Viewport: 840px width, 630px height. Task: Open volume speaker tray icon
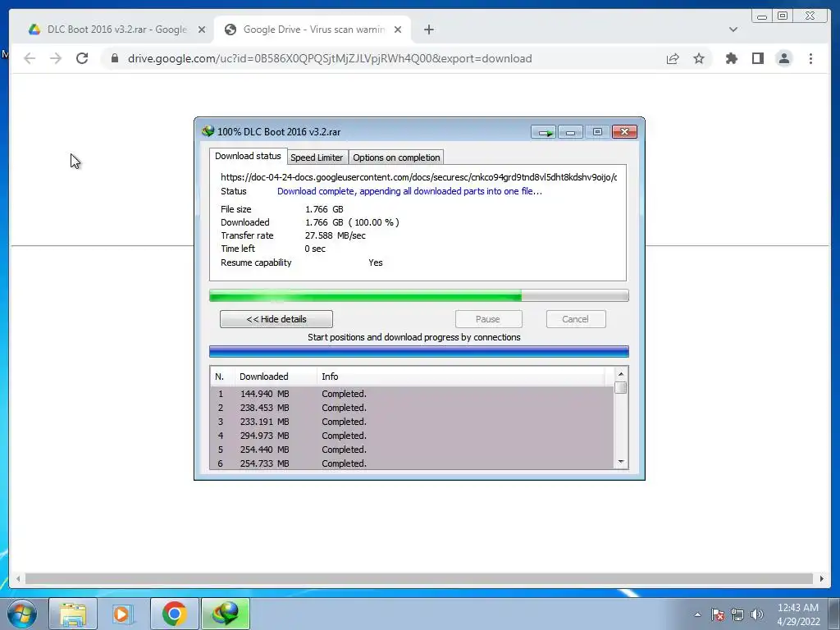coord(757,614)
